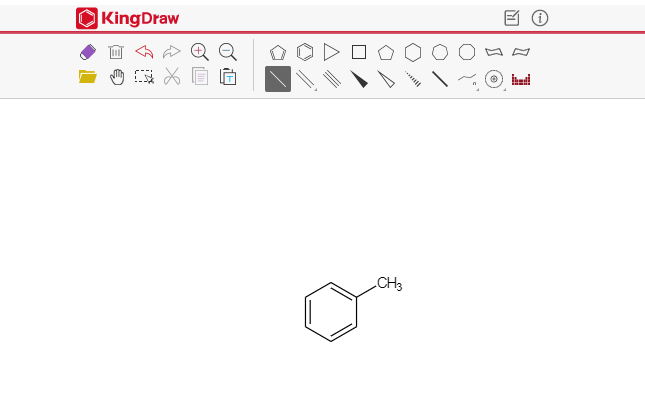Select the cyclopropane triangle template
This screenshot has width=645, height=410.
(332, 52)
